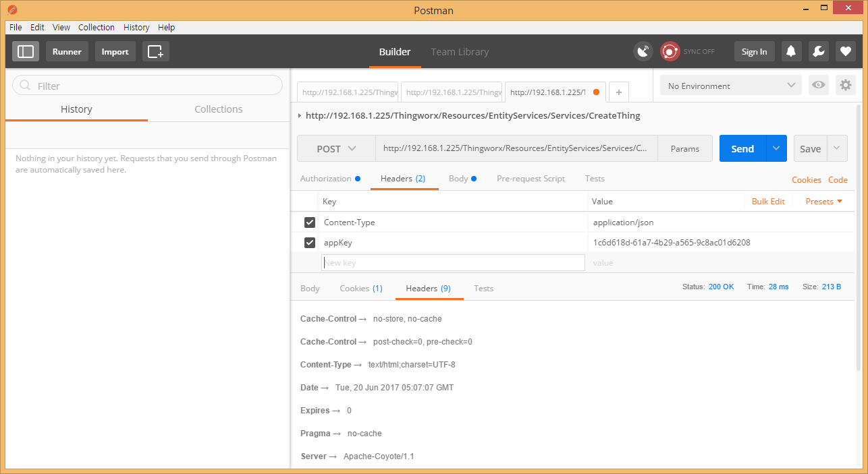Image resolution: width=868 pixels, height=474 pixels.
Task: Switch to the Builder tab
Action: 395,52
